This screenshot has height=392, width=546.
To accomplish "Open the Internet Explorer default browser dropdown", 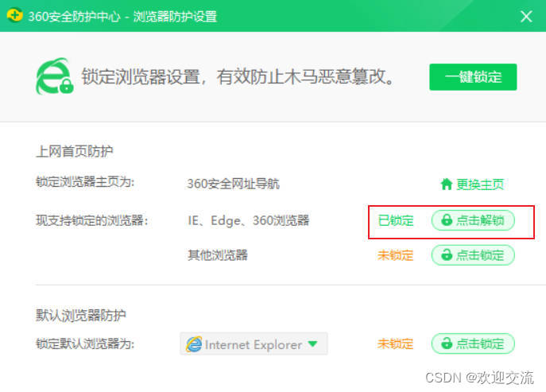I will [254, 344].
